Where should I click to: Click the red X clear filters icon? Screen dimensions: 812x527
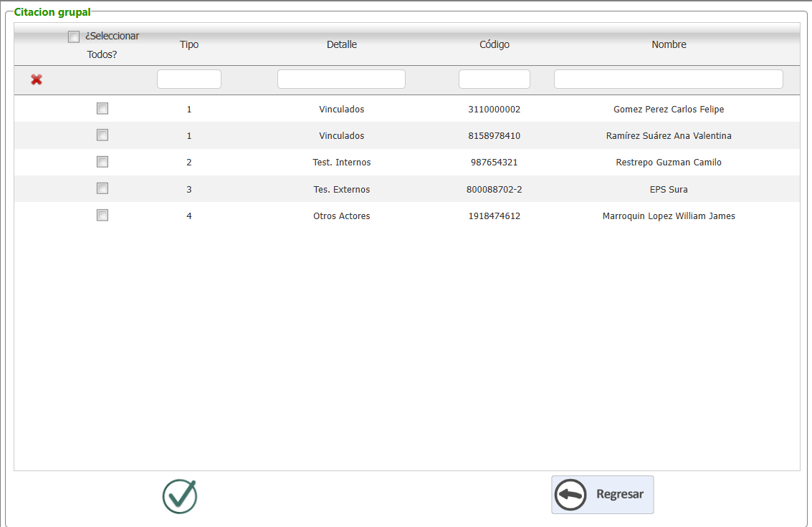[37, 79]
